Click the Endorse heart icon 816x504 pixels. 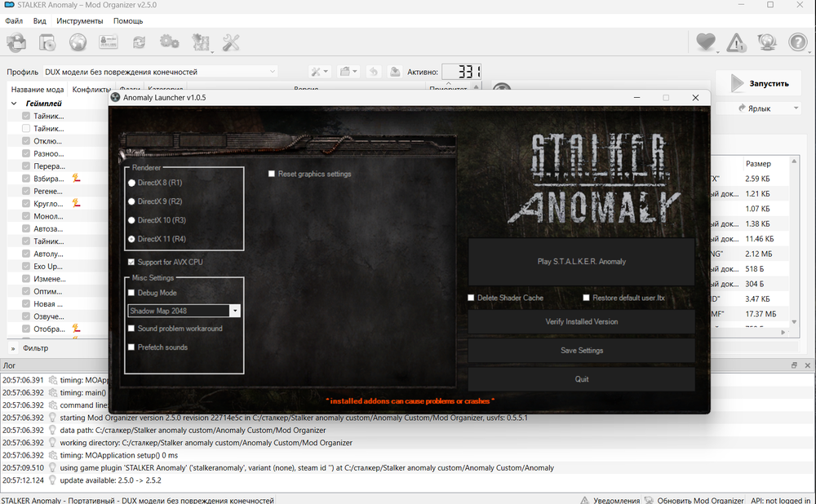[x=706, y=42]
